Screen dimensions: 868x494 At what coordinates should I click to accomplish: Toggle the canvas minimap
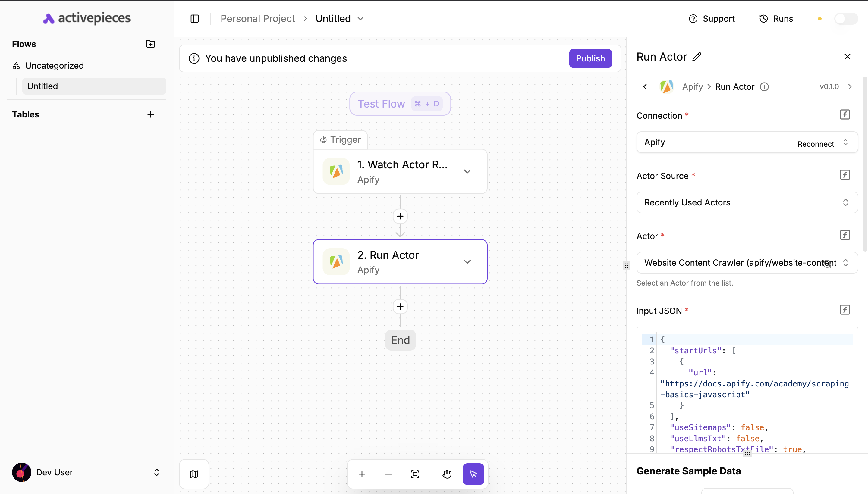pyautogui.click(x=194, y=474)
